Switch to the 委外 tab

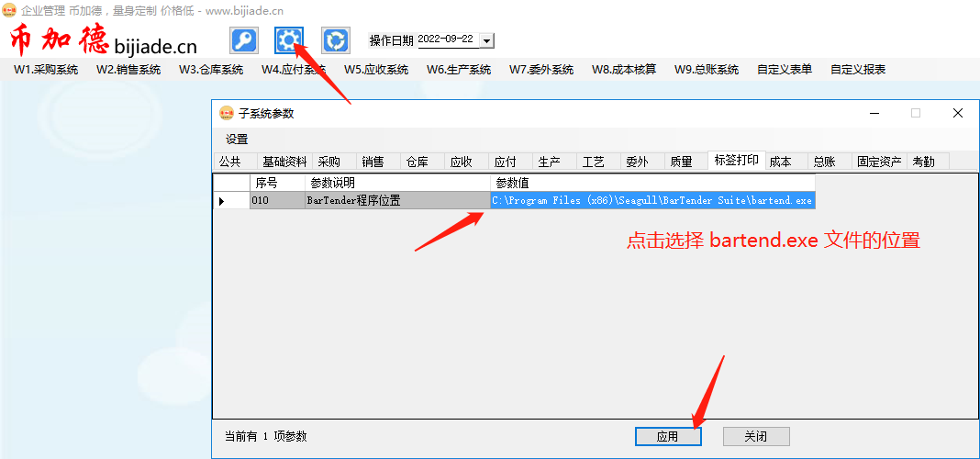[x=642, y=162]
